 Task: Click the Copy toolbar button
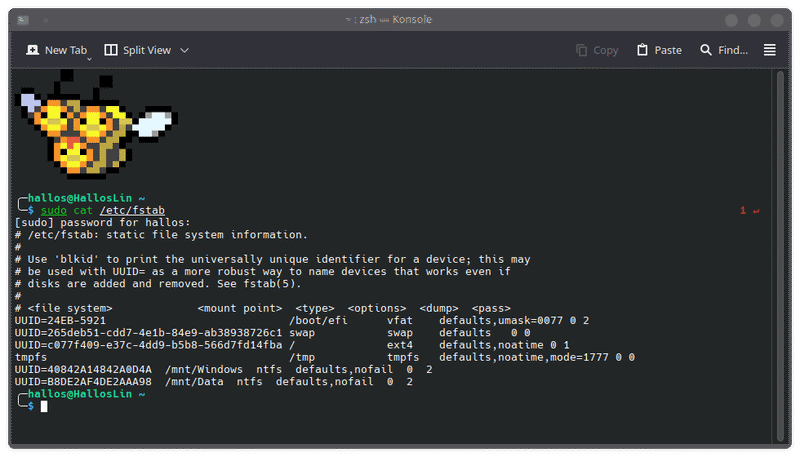(x=597, y=50)
